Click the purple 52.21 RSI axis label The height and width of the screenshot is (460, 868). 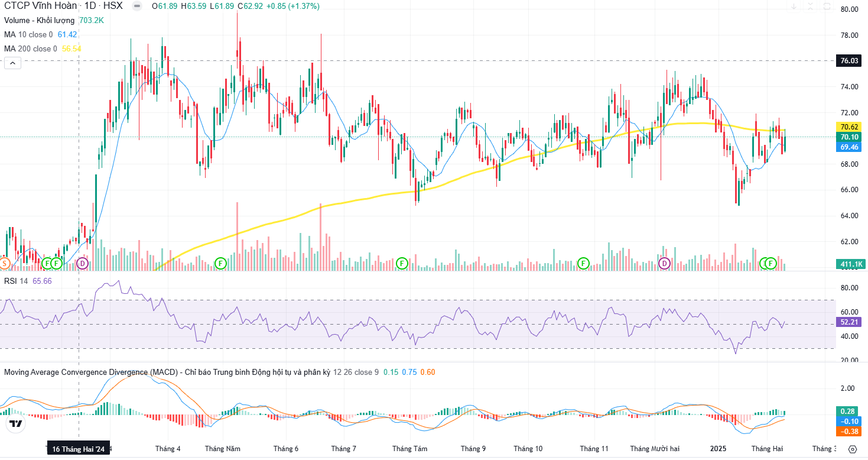pyautogui.click(x=849, y=322)
